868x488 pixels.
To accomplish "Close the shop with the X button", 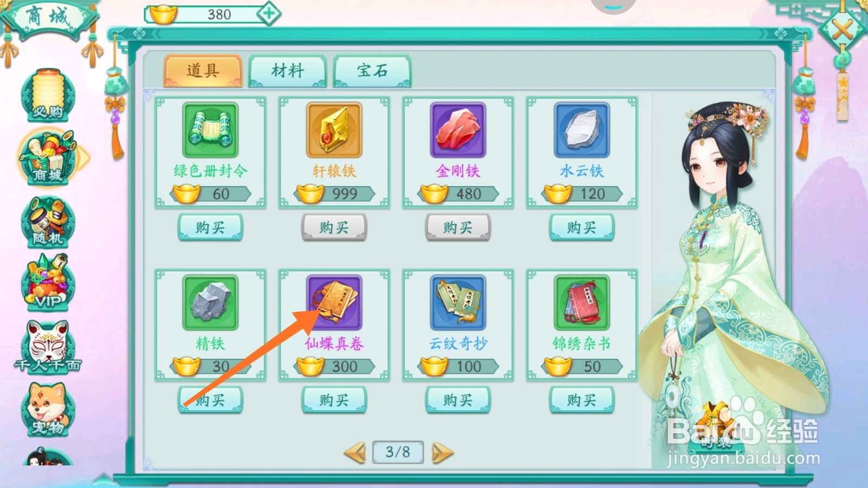I will pos(842,29).
